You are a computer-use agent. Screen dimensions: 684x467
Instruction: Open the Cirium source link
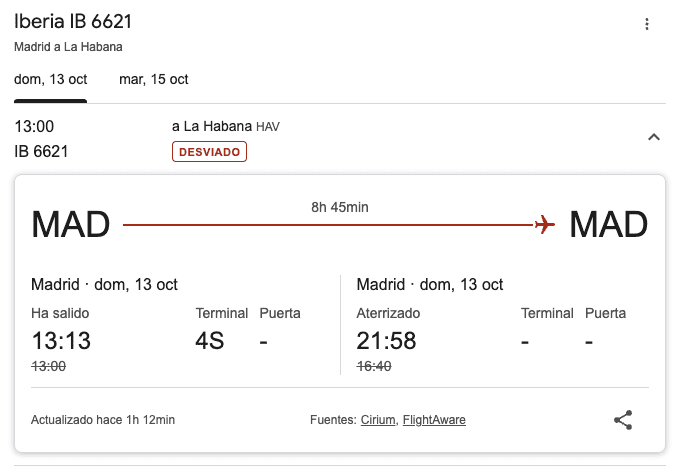378,420
